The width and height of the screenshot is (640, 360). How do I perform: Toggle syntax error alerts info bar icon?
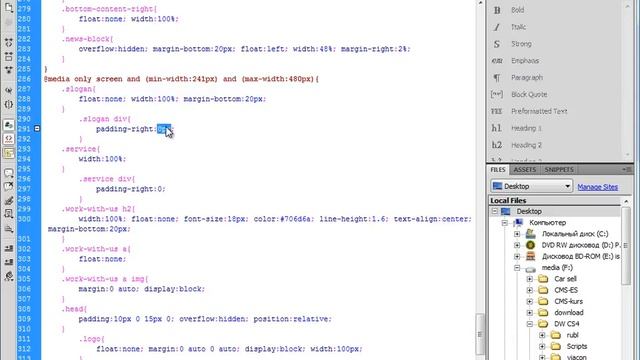[x=9, y=153]
